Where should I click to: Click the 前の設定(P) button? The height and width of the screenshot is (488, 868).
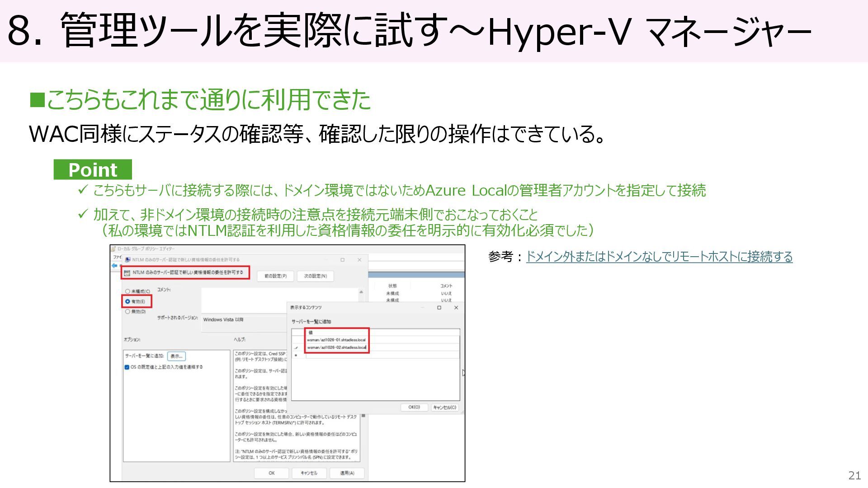click(x=275, y=276)
